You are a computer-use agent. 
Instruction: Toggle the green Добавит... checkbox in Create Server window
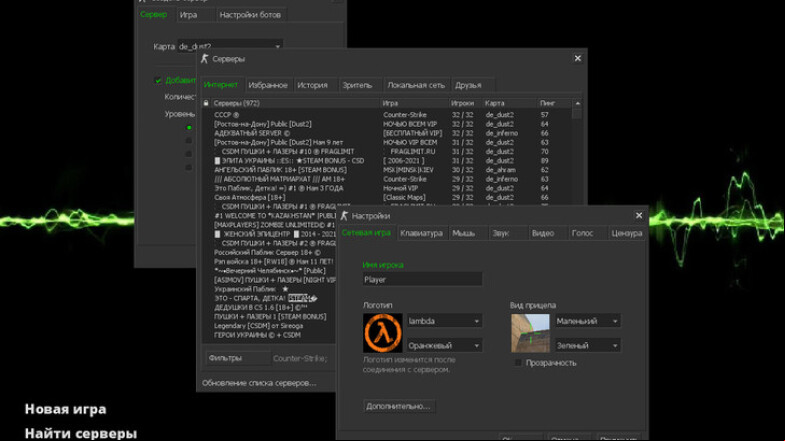[158, 81]
